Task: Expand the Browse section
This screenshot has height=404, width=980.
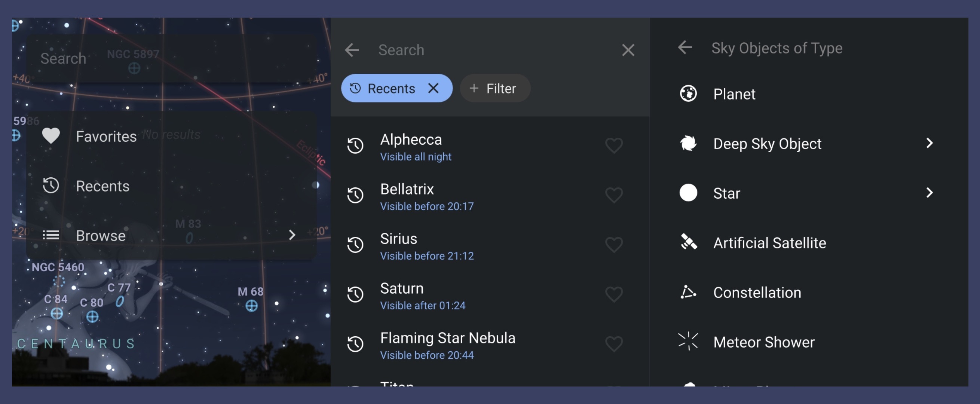Action: pyautogui.click(x=292, y=235)
